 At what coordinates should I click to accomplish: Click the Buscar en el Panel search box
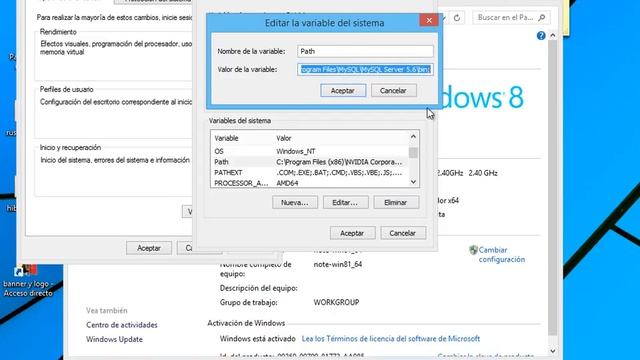click(x=511, y=18)
